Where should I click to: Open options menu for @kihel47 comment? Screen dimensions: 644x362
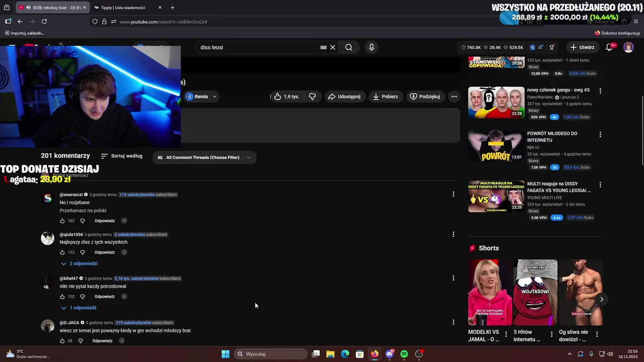coord(453,278)
